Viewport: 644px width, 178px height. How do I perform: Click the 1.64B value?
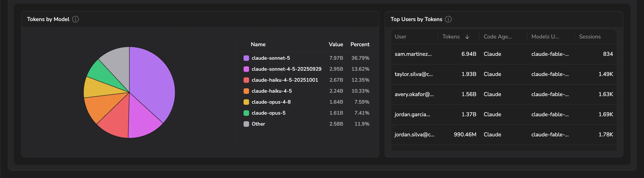pyautogui.click(x=336, y=102)
